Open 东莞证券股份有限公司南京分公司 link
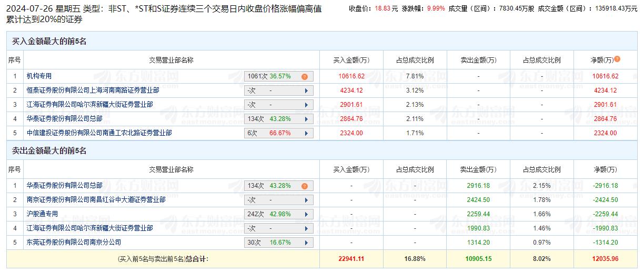This screenshot has width=644, height=272. [74, 243]
